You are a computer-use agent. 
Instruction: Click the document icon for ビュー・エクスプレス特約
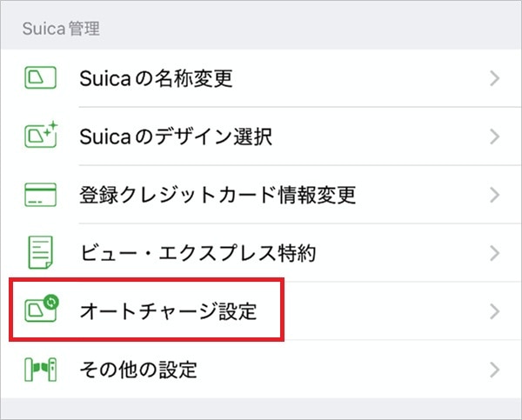(40, 253)
